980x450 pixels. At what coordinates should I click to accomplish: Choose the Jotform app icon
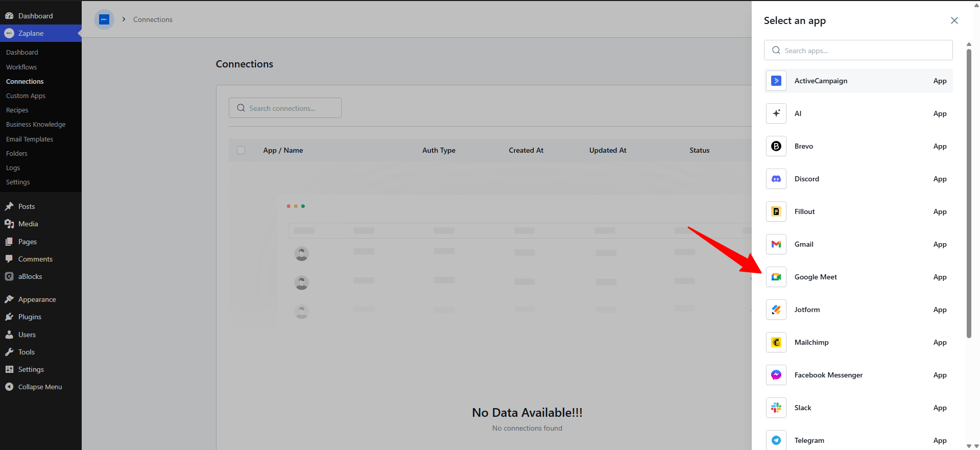pos(776,310)
